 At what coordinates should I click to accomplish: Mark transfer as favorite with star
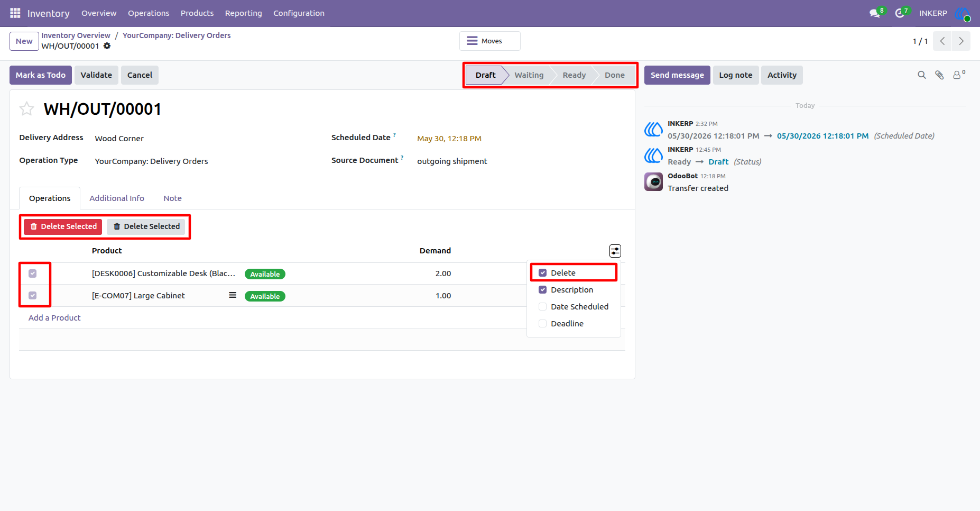(27, 109)
